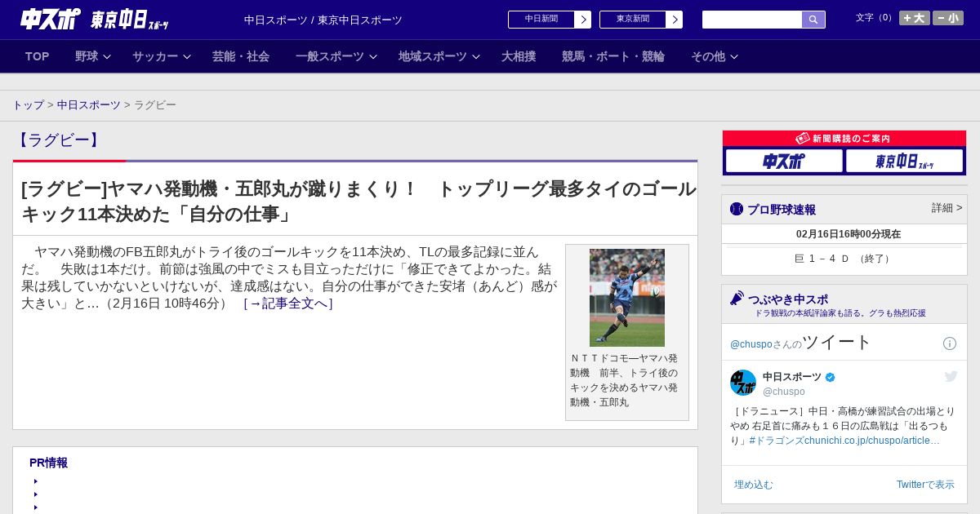Open the 競馬・ボート・競輪 menu item
The width and height of the screenshot is (980, 514).
[613, 56]
